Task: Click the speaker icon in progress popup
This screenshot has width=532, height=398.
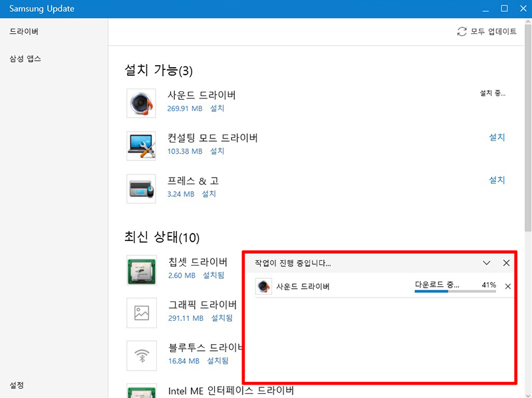Action: click(263, 287)
